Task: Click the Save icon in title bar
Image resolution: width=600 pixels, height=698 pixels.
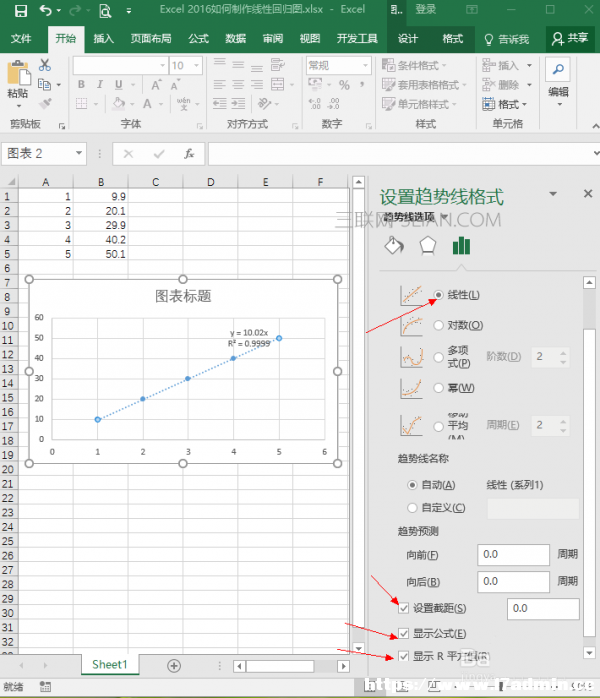Action: click(x=20, y=10)
